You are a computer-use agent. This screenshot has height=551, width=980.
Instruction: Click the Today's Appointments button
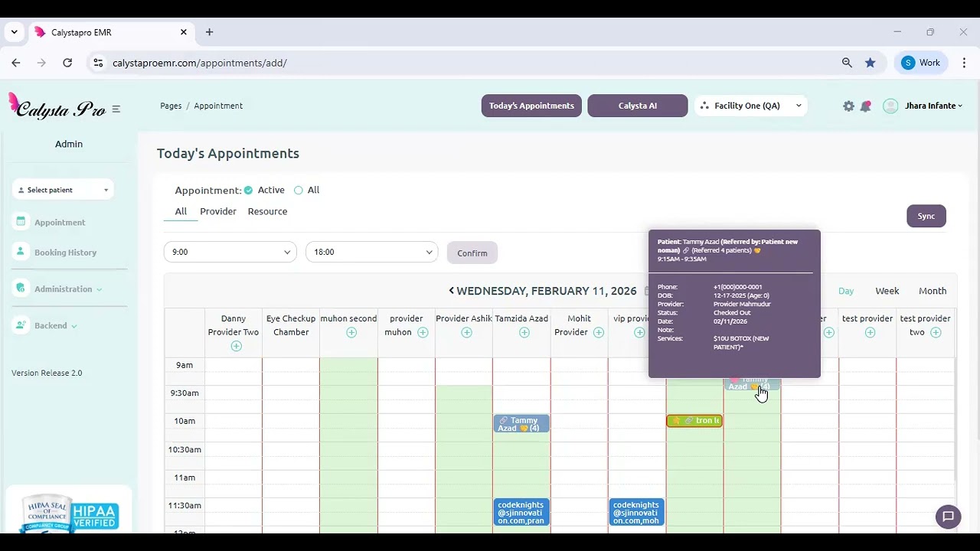point(531,106)
